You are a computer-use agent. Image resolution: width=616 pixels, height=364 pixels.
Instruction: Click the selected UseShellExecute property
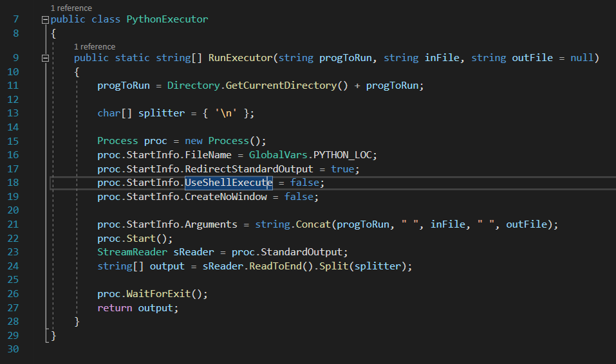point(229,183)
